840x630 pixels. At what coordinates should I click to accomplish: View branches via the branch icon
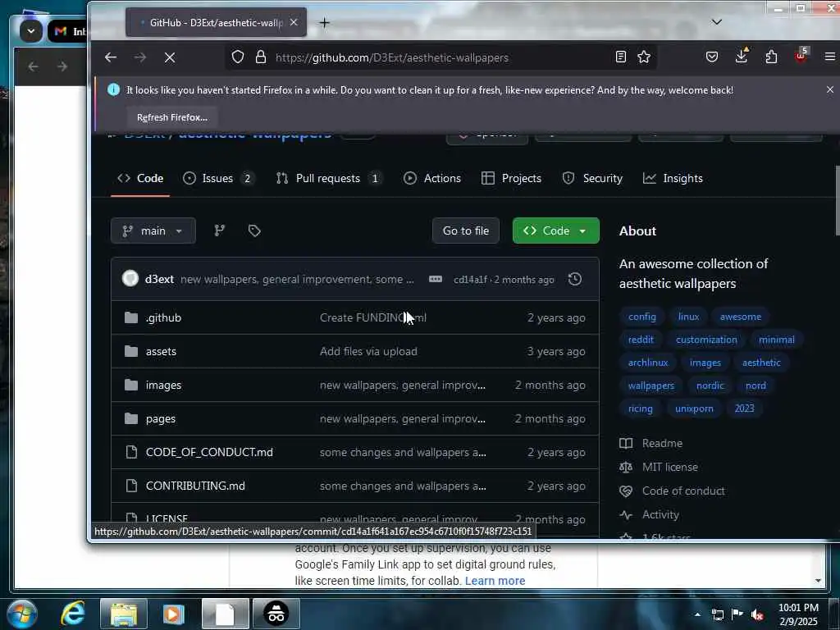tap(220, 231)
